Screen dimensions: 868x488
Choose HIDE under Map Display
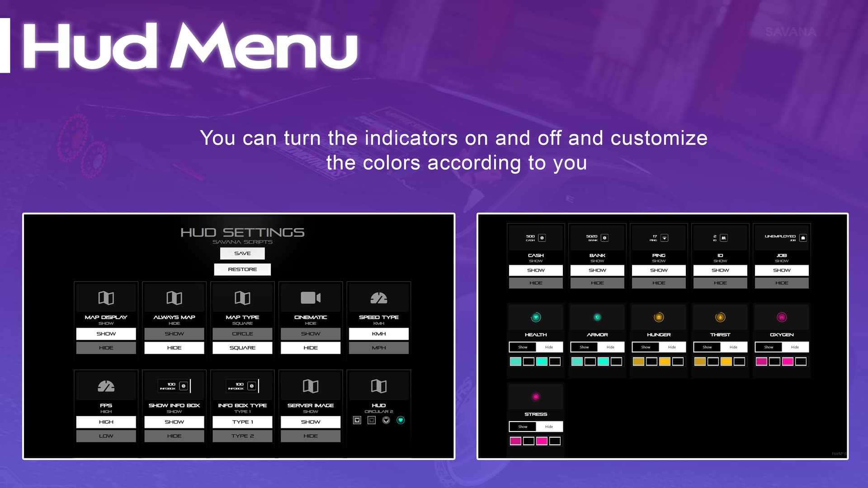tap(106, 348)
